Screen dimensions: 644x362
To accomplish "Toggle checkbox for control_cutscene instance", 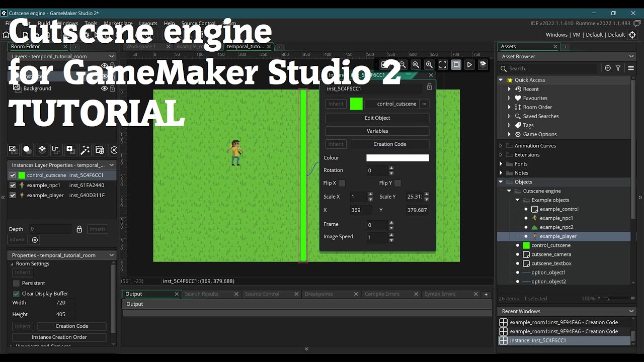I will coord(13,175).
